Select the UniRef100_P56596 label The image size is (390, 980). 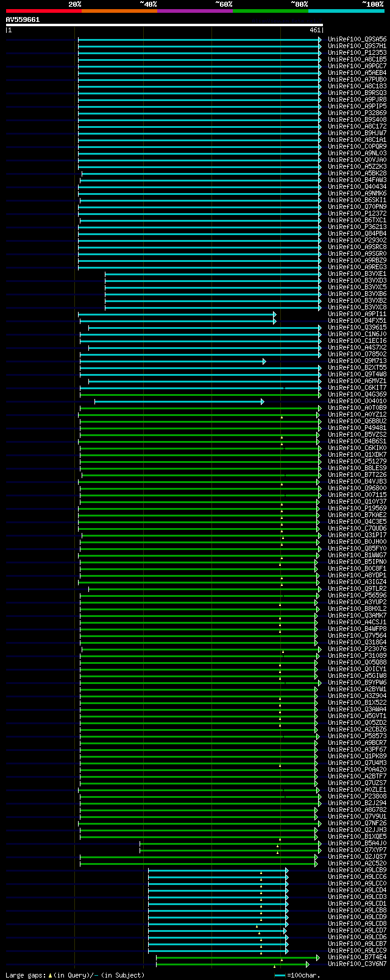coord(357,595)
